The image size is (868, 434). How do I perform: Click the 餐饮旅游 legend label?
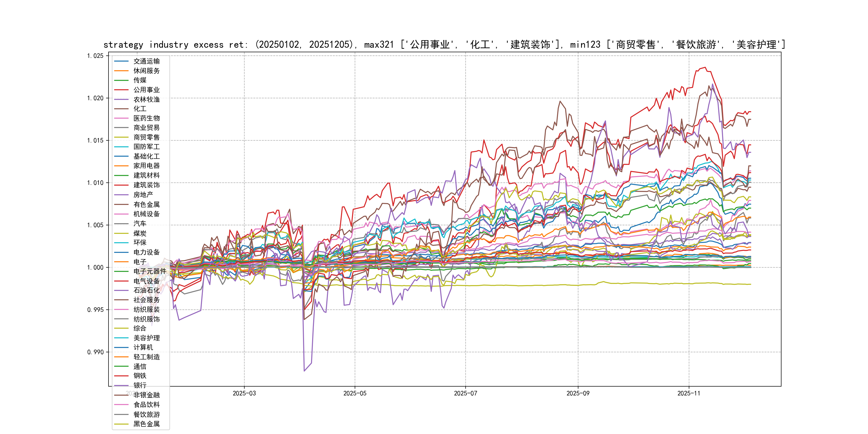146,415
